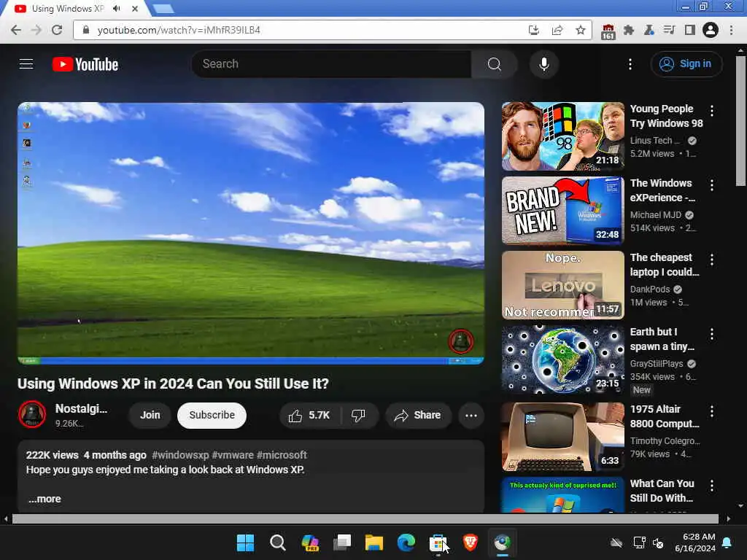
Task: Open the red calendar extension icon
Action: [x=608, y=31]
